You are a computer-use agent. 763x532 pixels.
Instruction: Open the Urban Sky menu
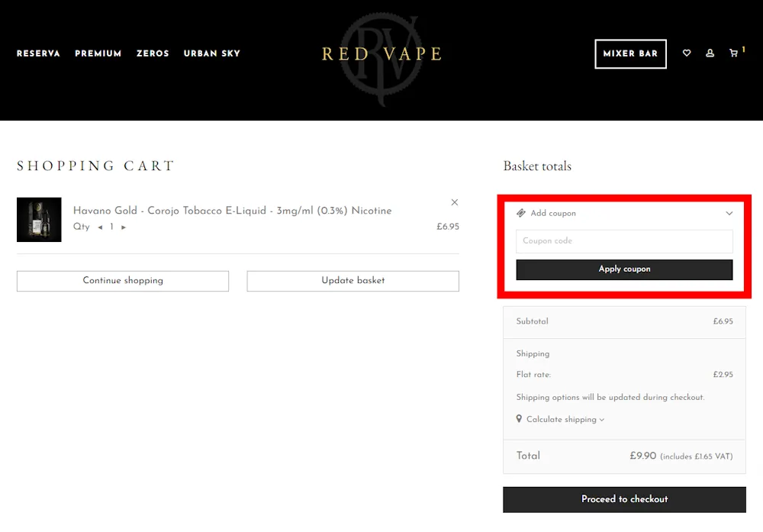pos(211,53)
